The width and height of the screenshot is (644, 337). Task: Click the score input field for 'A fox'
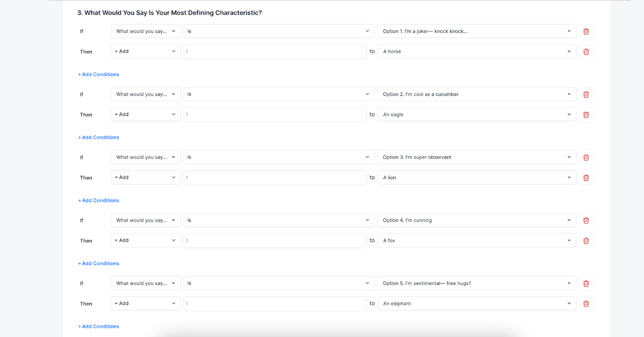275,241
